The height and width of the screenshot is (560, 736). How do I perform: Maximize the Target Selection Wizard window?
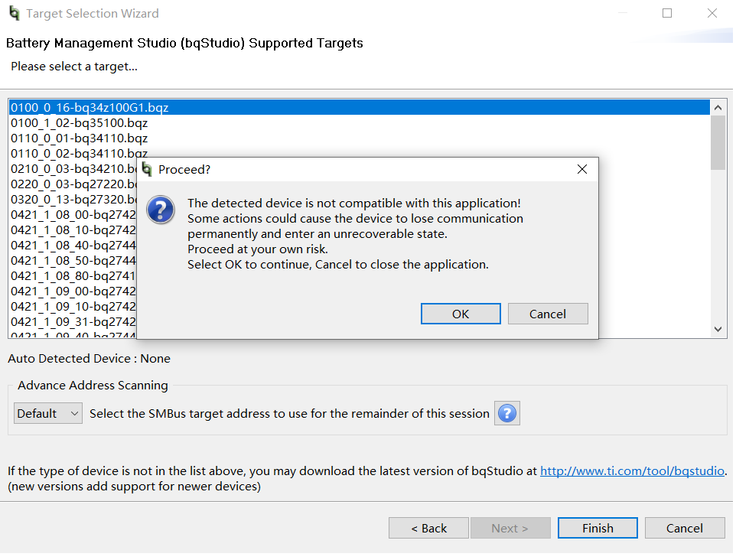667,13
